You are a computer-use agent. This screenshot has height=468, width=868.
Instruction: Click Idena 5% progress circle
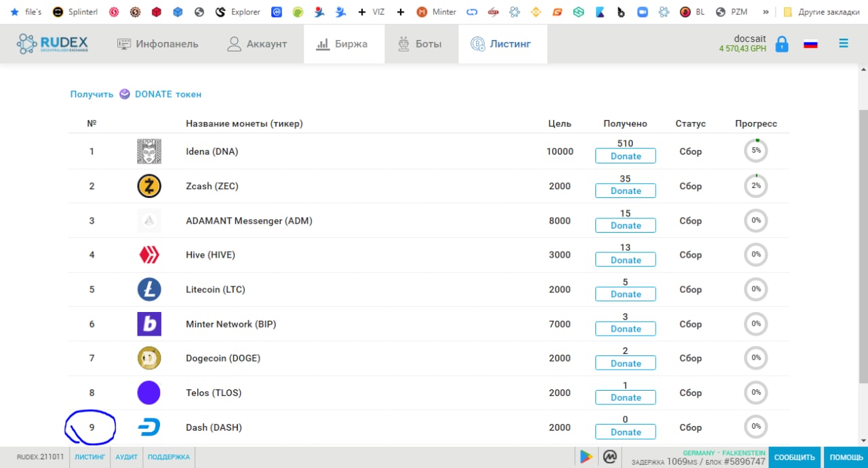click(756, 151)
